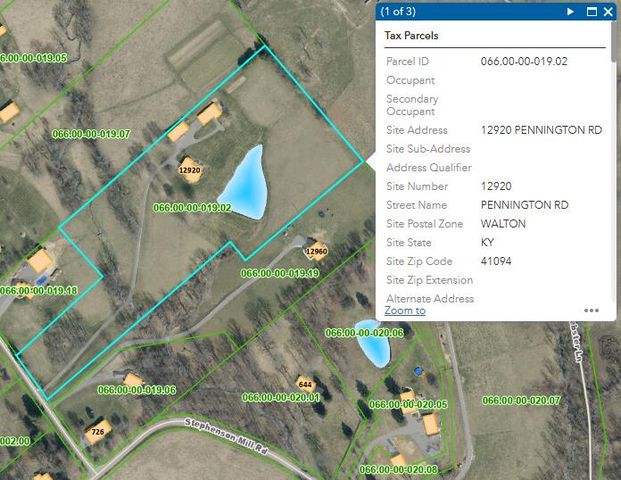
Task: Click parcel label 066.00-00-020.01
Action: click(x=281, y=397)
